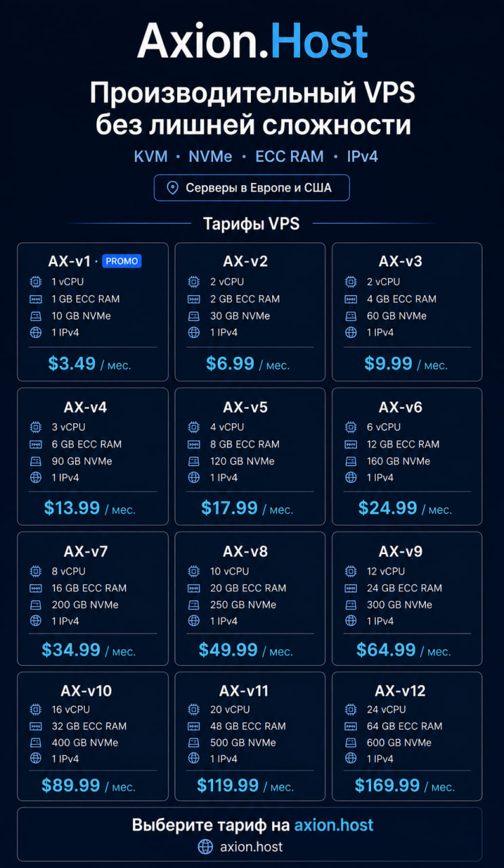
Task: Choose the AX-v2 plan title
Action: tap(246, 261)
